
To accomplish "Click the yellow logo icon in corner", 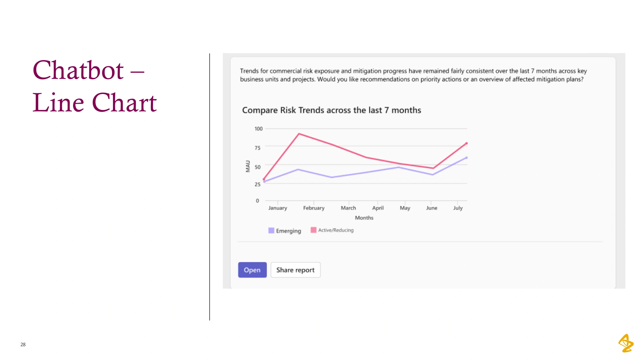I will (626, 343).
